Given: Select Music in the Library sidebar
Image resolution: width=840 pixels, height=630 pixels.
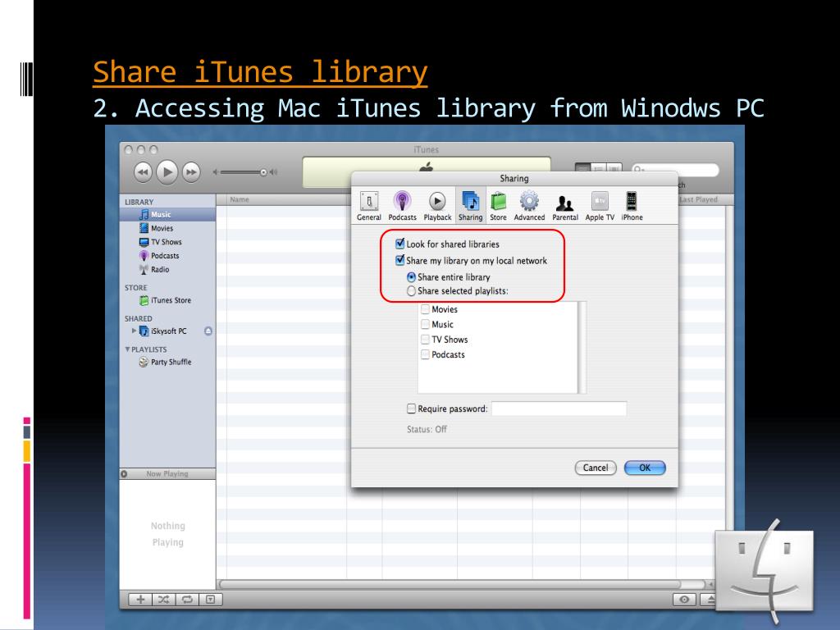Looking at the screenshot, I should [167, 214].
